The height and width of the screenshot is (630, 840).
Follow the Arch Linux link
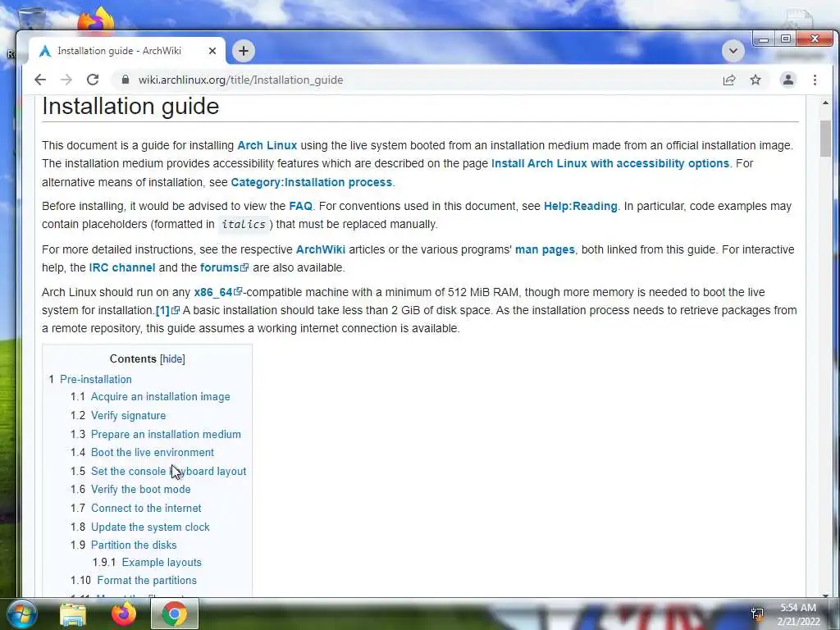click(x=267, y=145)
